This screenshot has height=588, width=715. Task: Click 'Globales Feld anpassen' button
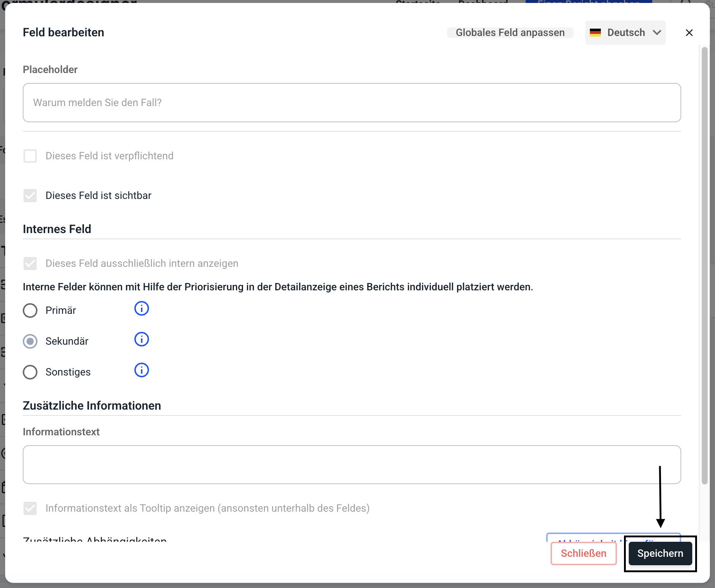tap(510, 33)
